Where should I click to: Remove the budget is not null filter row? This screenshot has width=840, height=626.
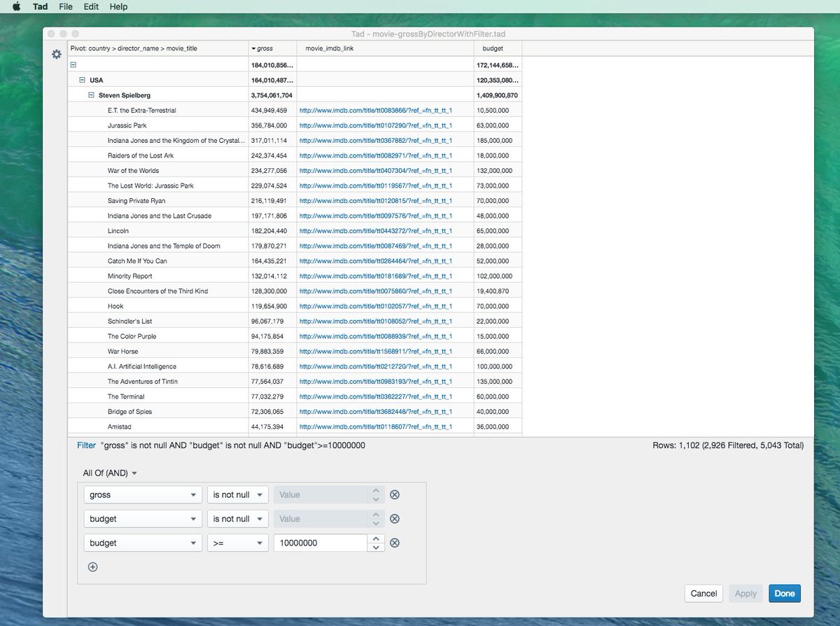click(394, 519)
